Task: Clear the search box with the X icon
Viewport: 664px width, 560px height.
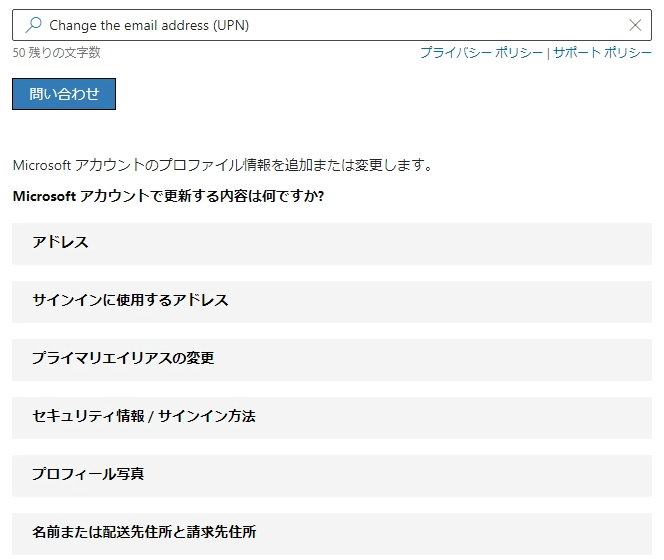Action: (x=635, y=25)
